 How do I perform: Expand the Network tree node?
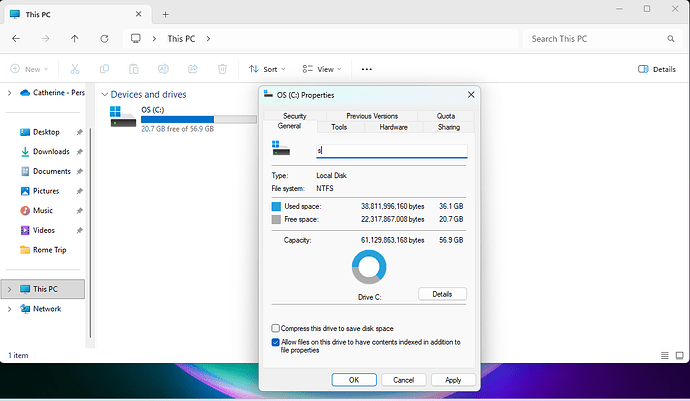[9, 309]
